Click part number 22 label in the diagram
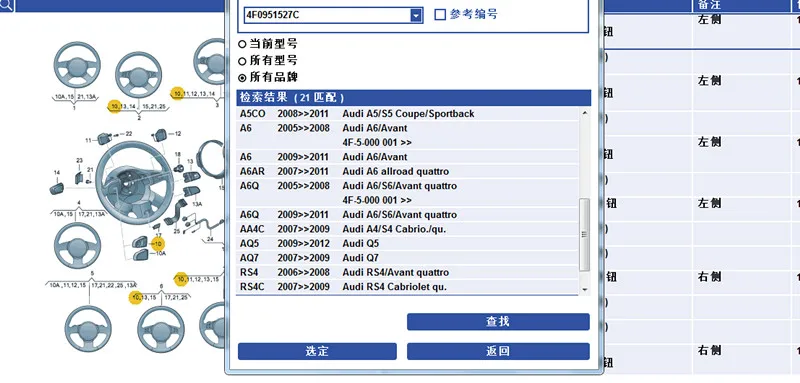 129,134
